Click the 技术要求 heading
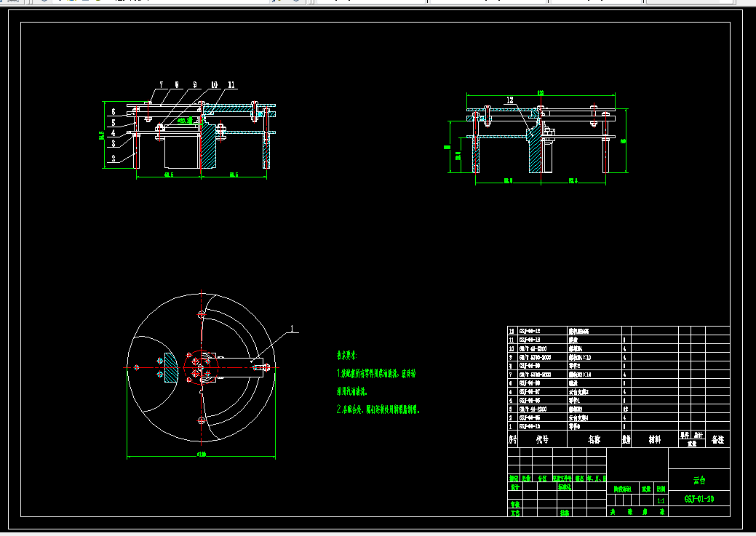 click(x=346, y=356)
